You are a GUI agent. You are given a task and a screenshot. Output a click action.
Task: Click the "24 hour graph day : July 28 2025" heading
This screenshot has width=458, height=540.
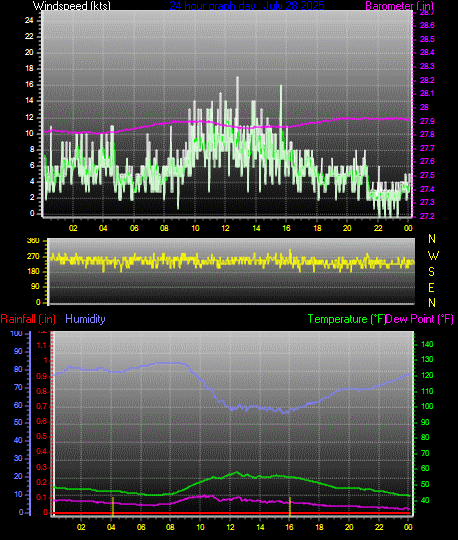247,6
